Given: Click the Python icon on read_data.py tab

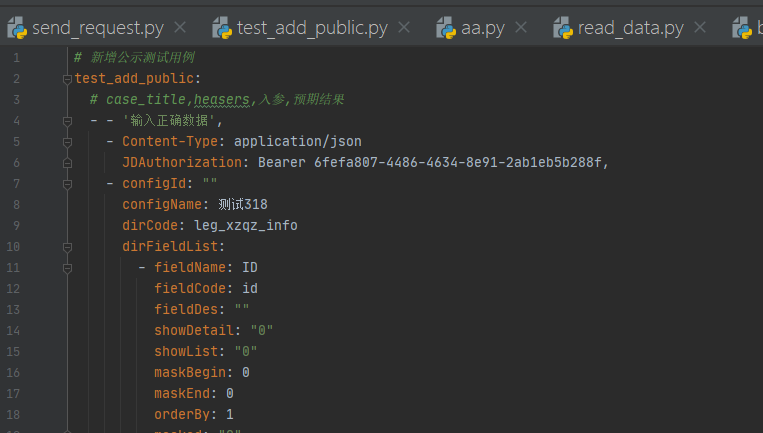Looking at the screenshot, I should [x=562, y=27].
